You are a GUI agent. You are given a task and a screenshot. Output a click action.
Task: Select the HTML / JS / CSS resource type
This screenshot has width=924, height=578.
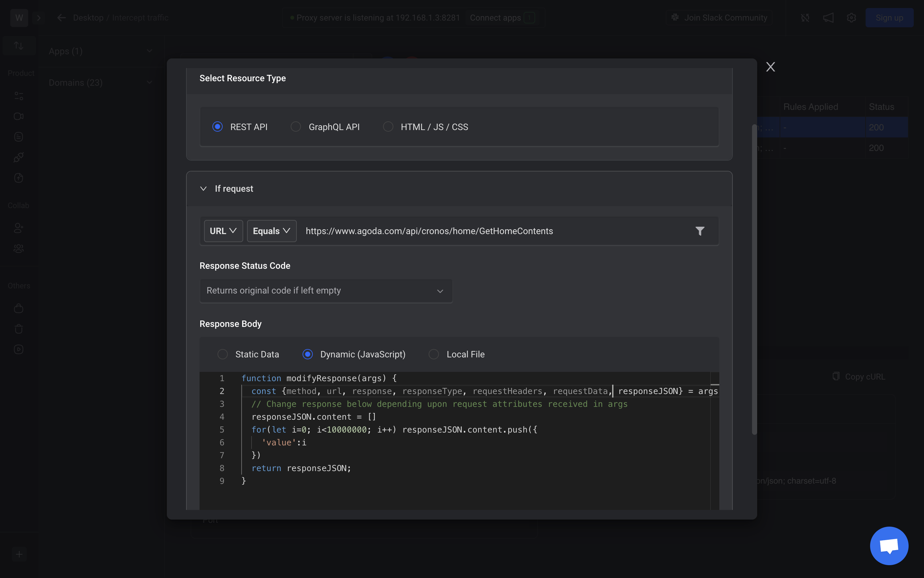click(388, 127)
